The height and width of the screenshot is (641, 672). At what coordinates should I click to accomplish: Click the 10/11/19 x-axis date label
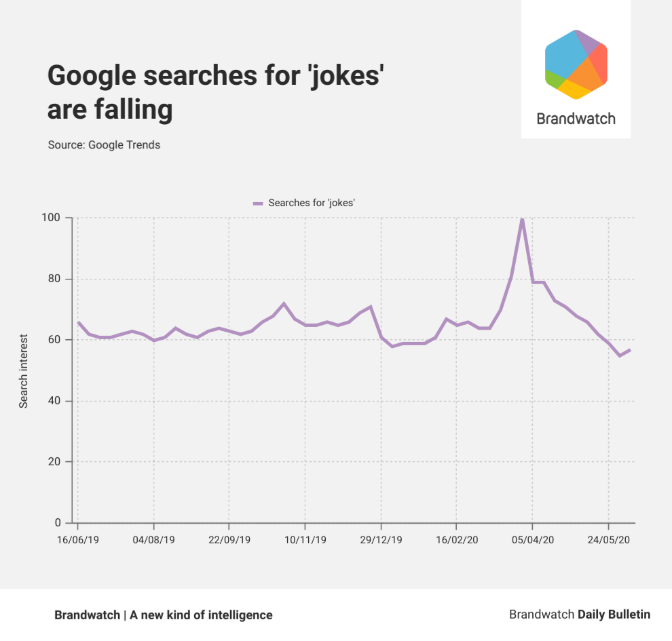pyautogui.click(x=305, y=540)
